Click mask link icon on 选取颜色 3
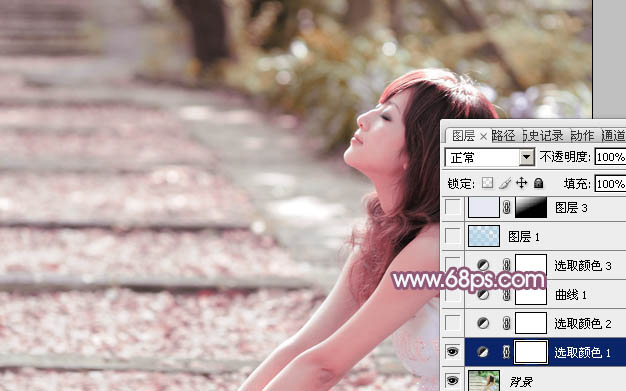Image resolution: width=626 pixels, height=391 pixels. [x=507, y=265]
